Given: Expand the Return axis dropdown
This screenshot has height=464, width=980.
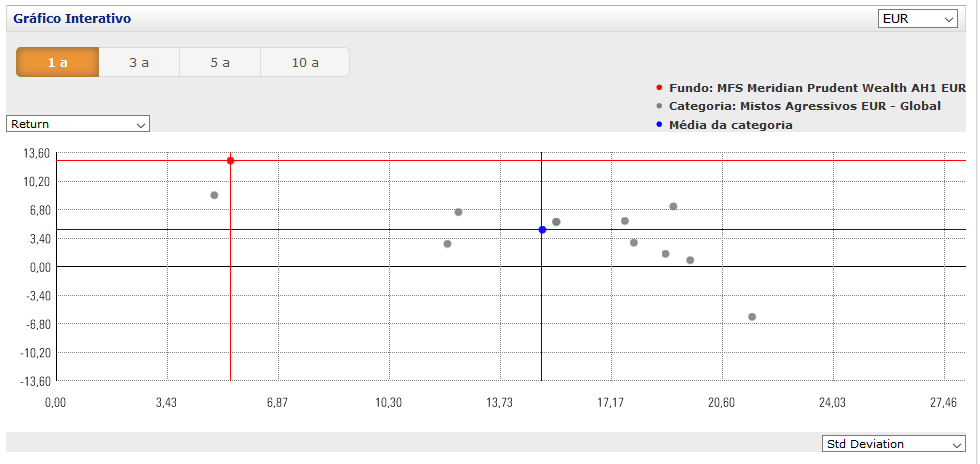Looking at the screenshot, I should (78, 124).
